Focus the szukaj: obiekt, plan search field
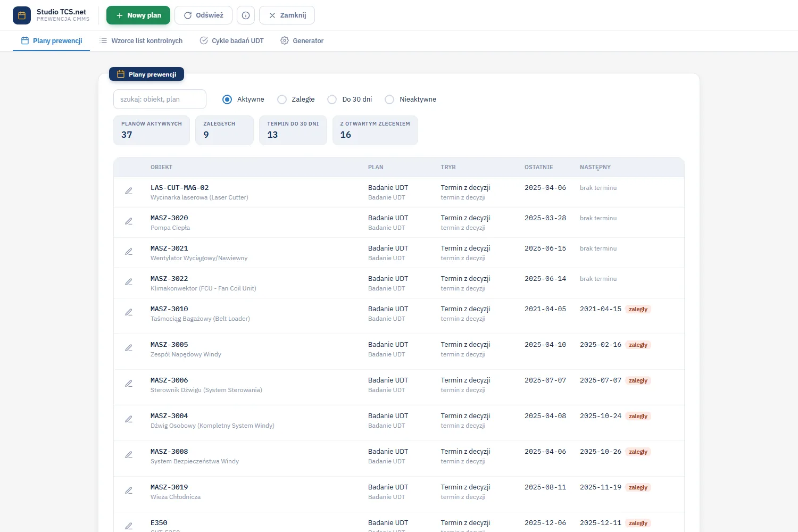 click(x=160, y=99)
